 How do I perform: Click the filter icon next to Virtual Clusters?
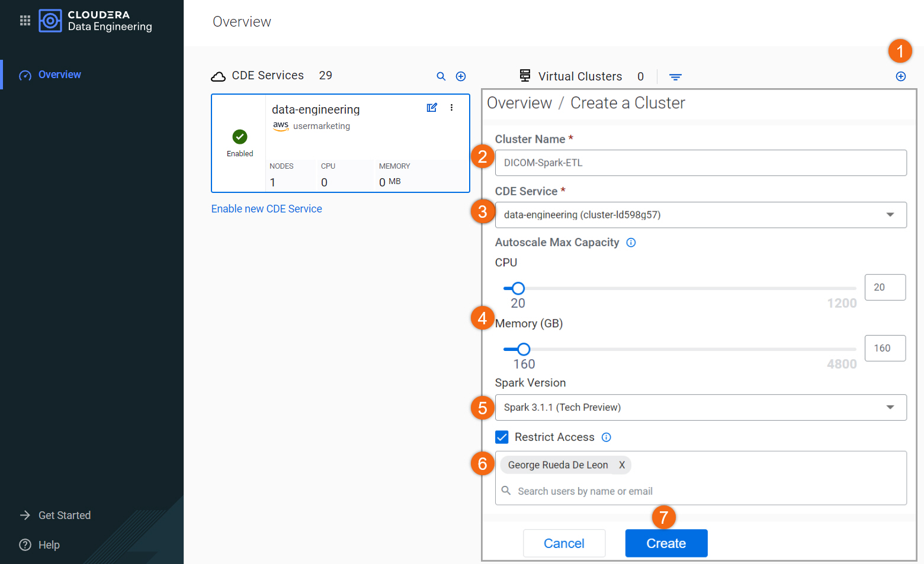tap(675, 76)
